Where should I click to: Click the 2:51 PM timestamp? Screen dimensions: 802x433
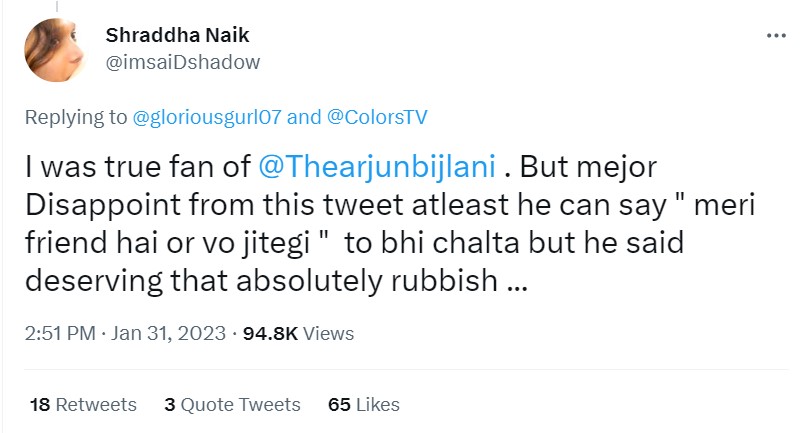pyautogui.click(x=59, y=333)
